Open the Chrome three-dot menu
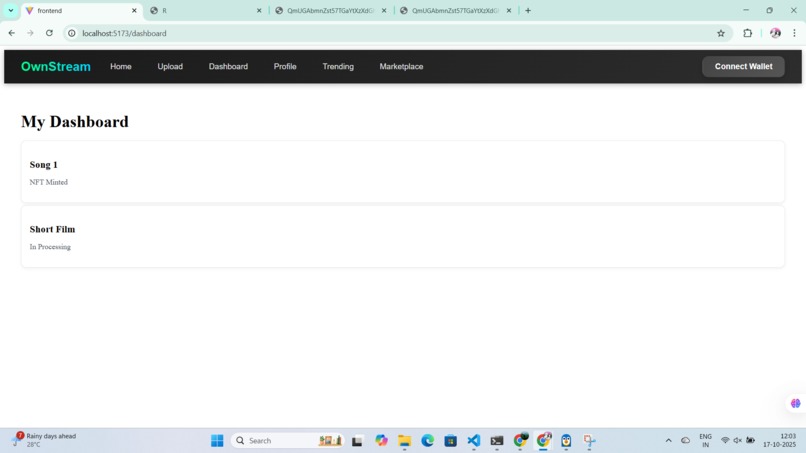 (x=794, y=33)
